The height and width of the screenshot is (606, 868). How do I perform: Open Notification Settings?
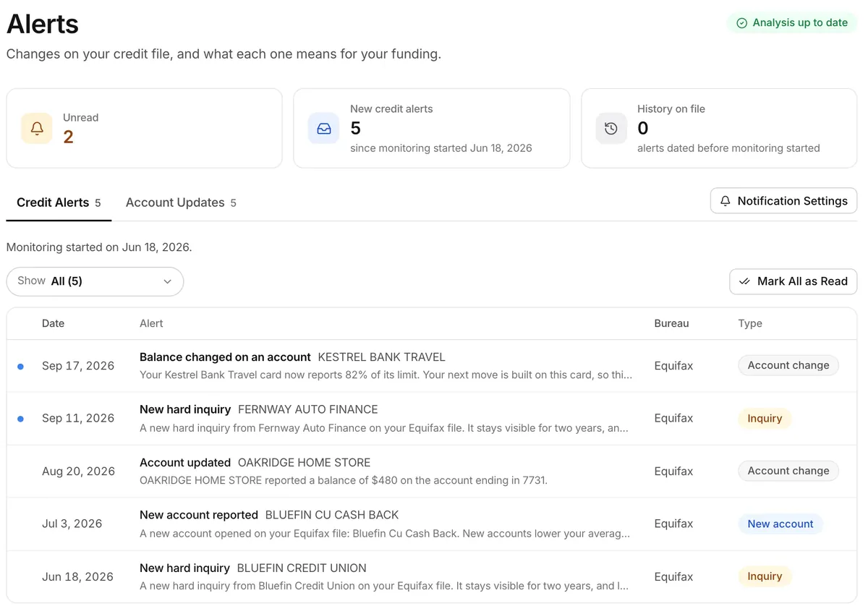pos(783,201)
